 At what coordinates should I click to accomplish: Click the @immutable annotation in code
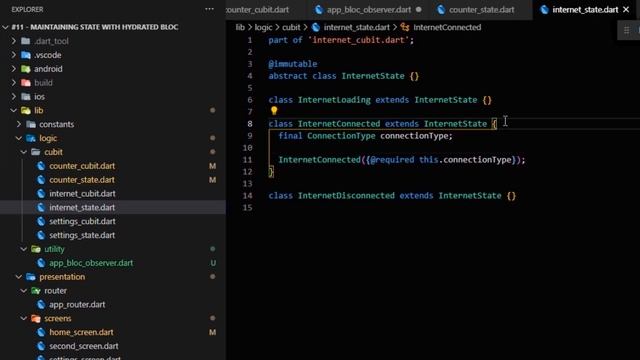[x=293, y=64]
